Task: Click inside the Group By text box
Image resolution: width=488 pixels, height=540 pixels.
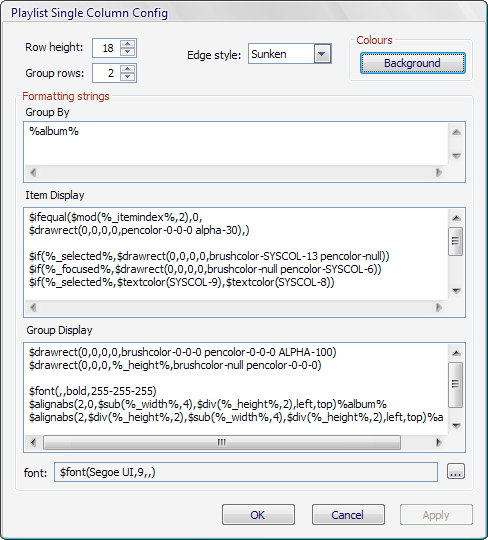Action: [236, 143]
